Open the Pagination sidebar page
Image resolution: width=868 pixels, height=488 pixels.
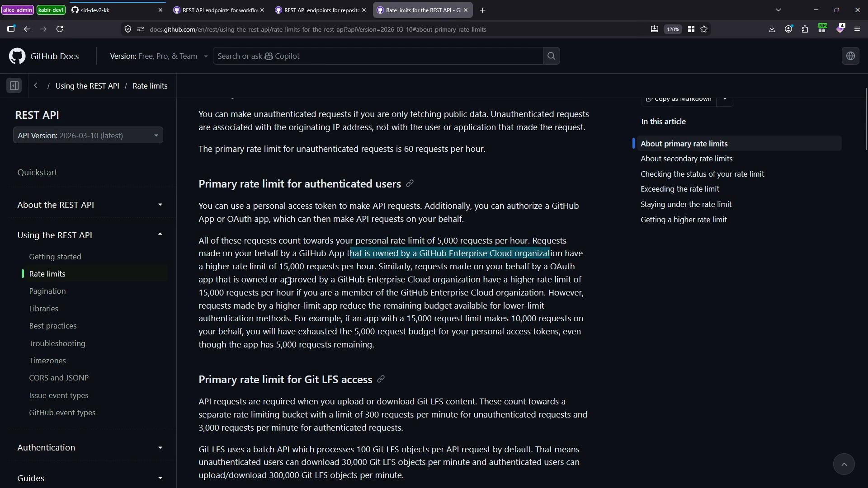pyautogui.click(x=47, y=291)
